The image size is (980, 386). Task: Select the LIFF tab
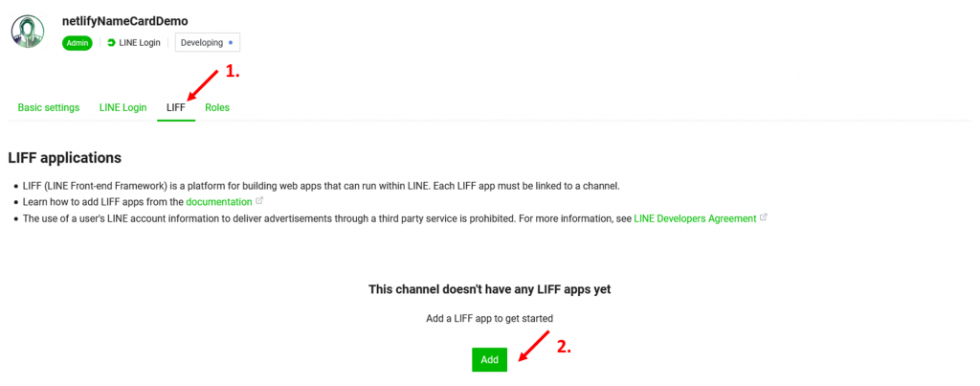pyautogui.click(x=176, y=107)
